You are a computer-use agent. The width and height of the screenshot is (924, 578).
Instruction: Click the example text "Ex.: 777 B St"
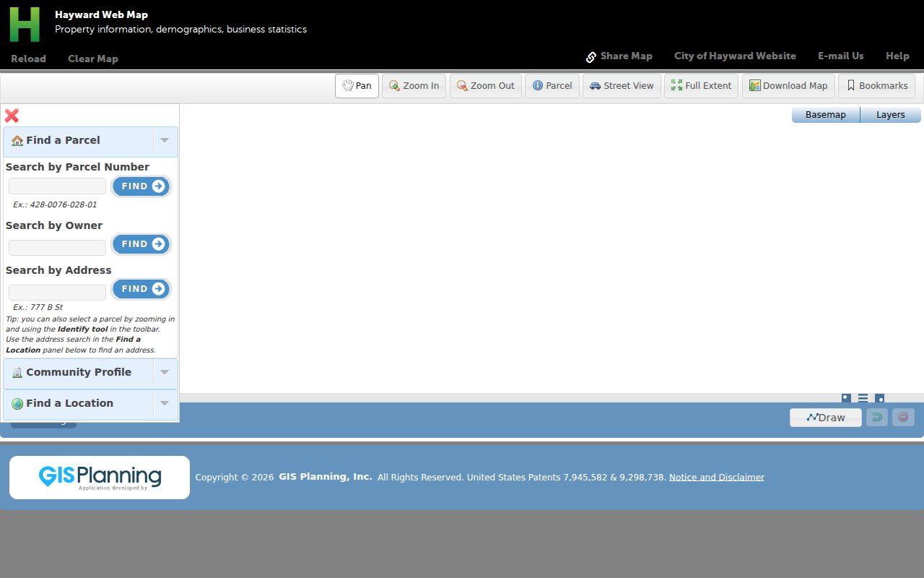pyautogui.click(x=38, y=308)
